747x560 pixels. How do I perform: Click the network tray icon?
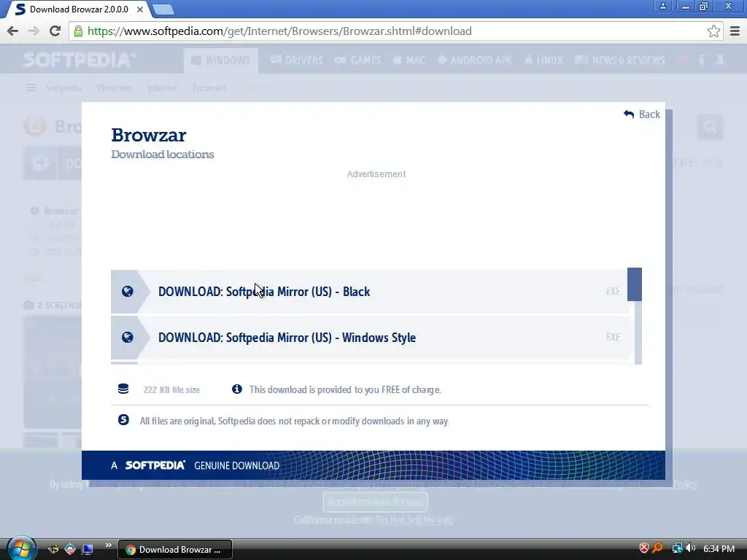click(x=677, y=548)
